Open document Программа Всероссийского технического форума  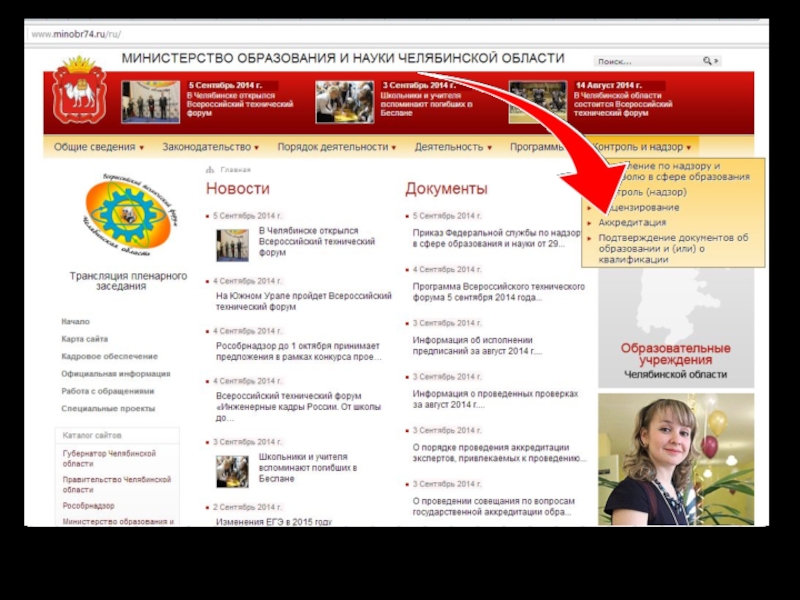click(x=498, y=291)
